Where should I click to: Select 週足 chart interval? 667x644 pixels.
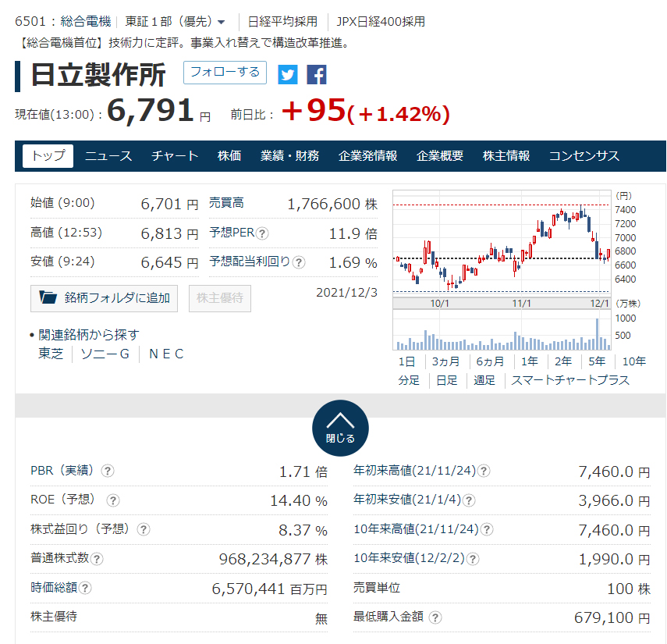[484, 380]
